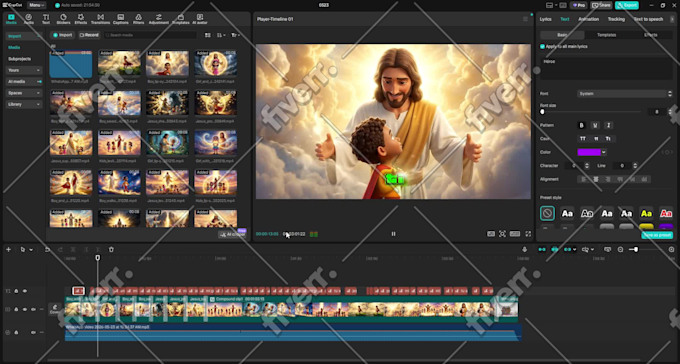Open the Templates panel in the top toolbar
Image resolution: width=680 pixels, height=364 pixels.
coord(180,19)
